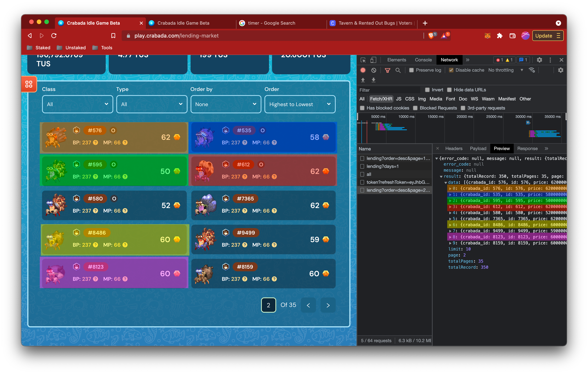Click the BP help icon on #576
Viewport: 588px width, 374px height.
click(95, 142)
